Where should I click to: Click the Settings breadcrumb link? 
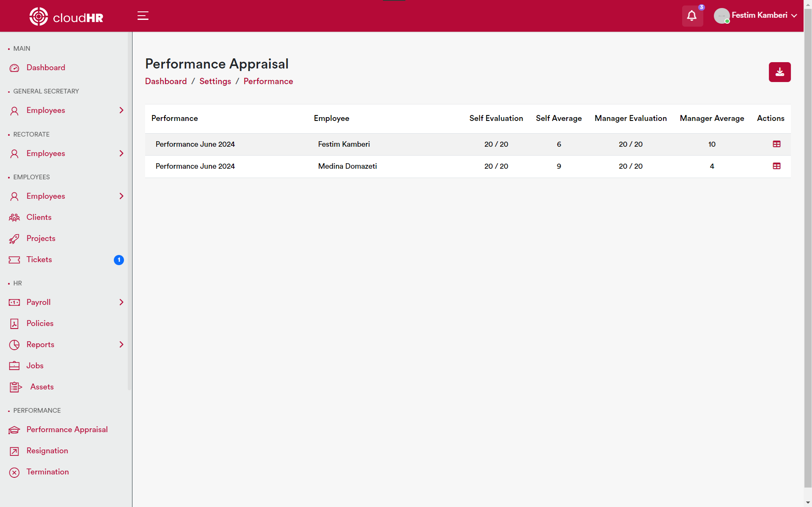(x=215, y=81)
